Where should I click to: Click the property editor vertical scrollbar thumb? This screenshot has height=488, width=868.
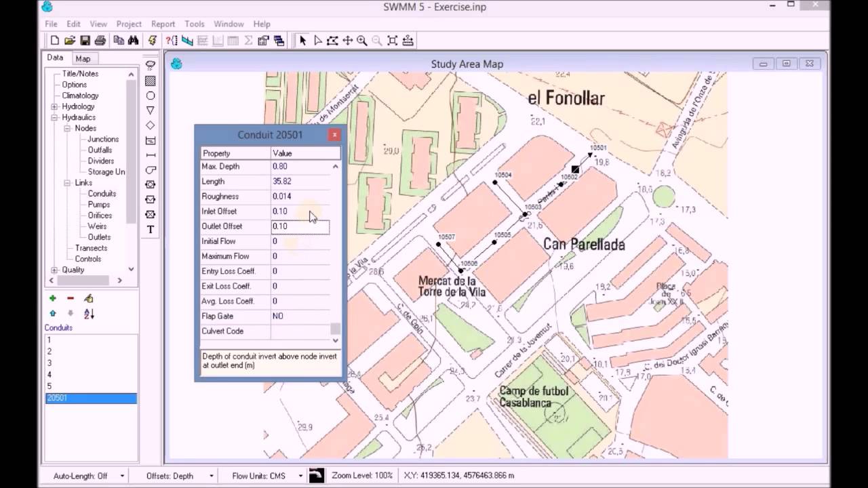pos(335,329)
